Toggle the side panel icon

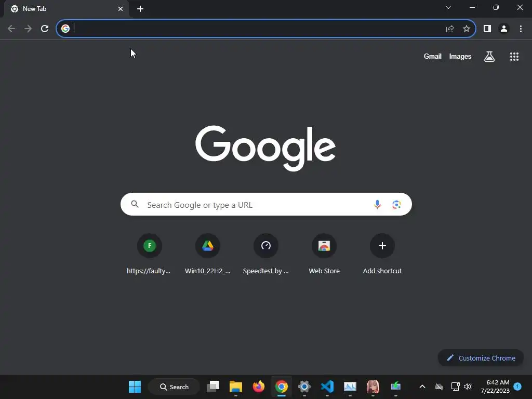(487, 29)
